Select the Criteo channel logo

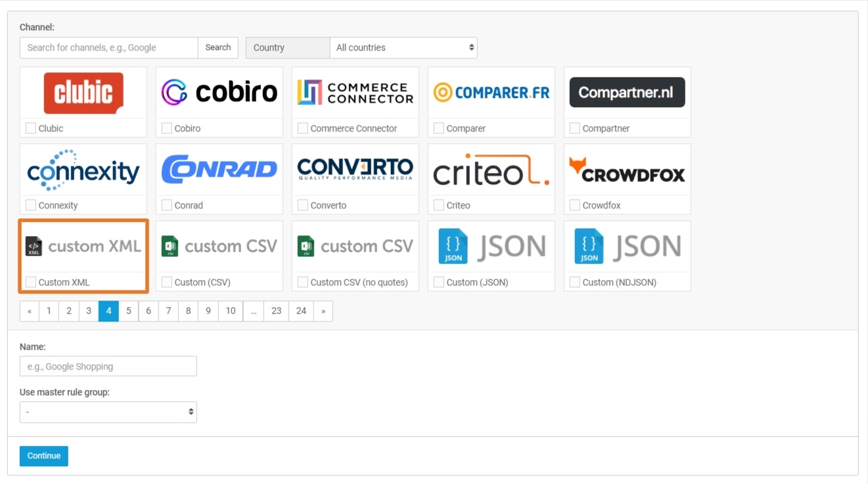click(x=491, y=170)
